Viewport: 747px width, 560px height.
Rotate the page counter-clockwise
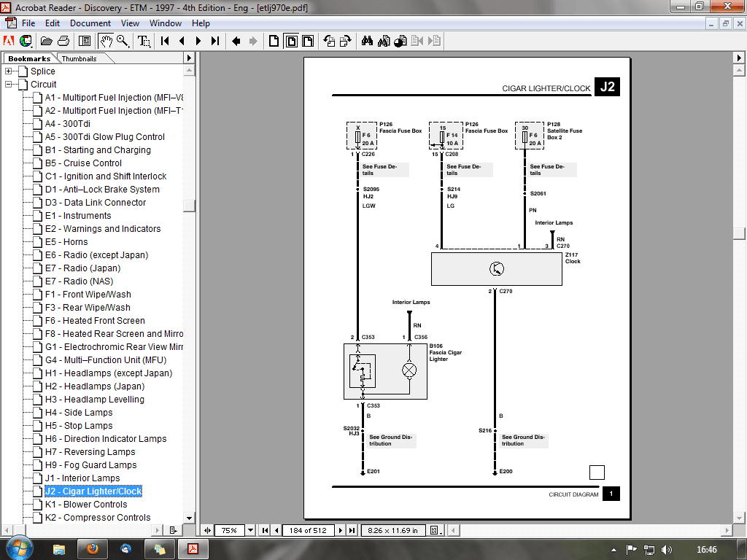(x=329, y=42)
